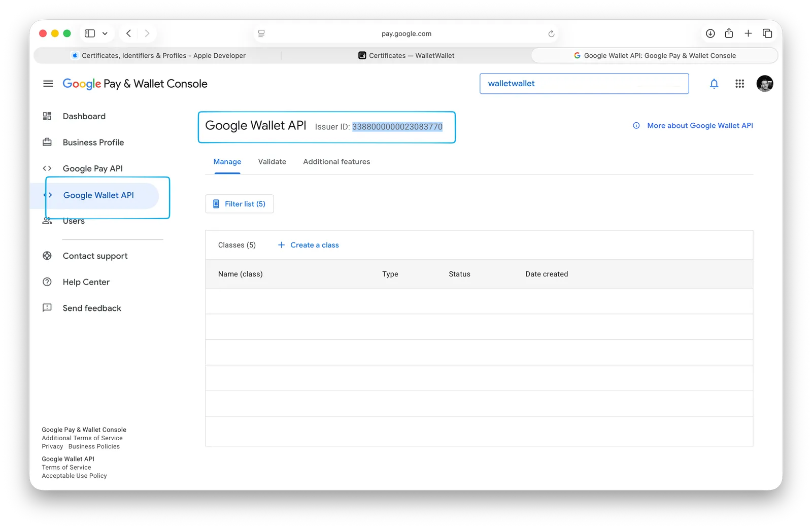
Task: Open Dashboard in the sidebar
Action: (x=84, y=116)
